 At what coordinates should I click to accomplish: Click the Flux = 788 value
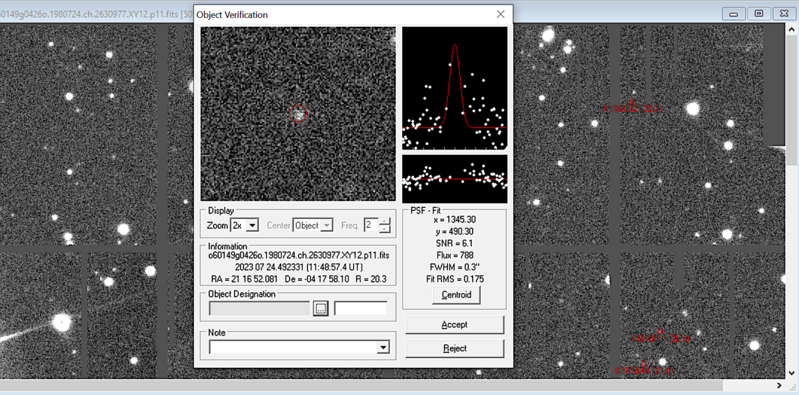(x=455, y=255)
